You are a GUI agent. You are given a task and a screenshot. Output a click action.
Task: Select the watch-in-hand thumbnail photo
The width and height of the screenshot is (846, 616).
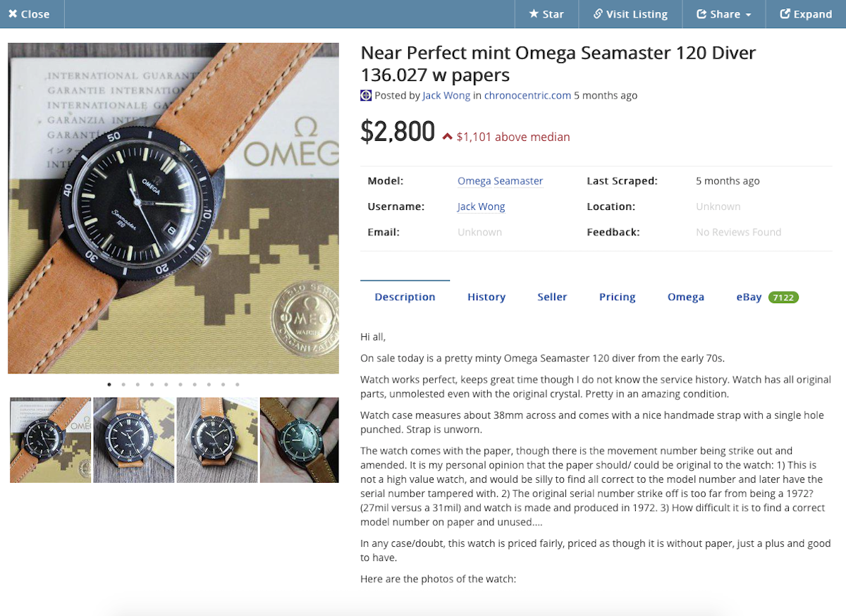pos(299,440)
